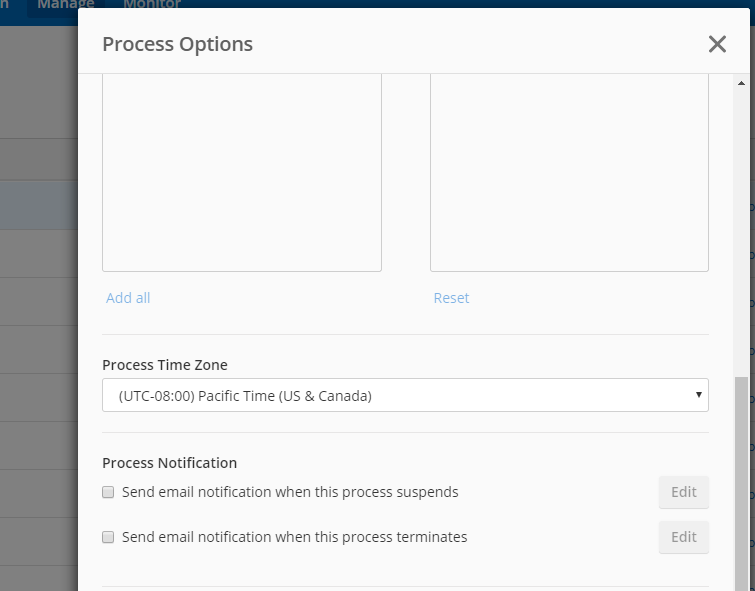Click the Add all link
Viewport: 755px width, 591px height.
coord(128,298)
